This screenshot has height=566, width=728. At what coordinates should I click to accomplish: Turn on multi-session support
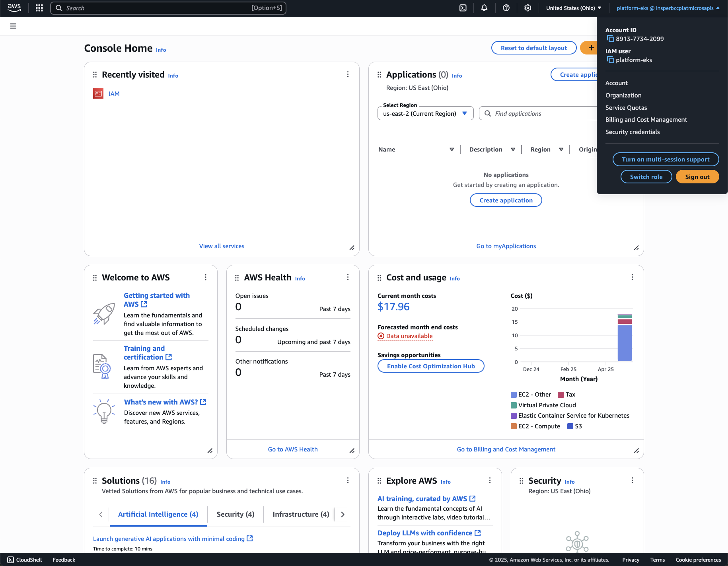(x=666, y=159)
